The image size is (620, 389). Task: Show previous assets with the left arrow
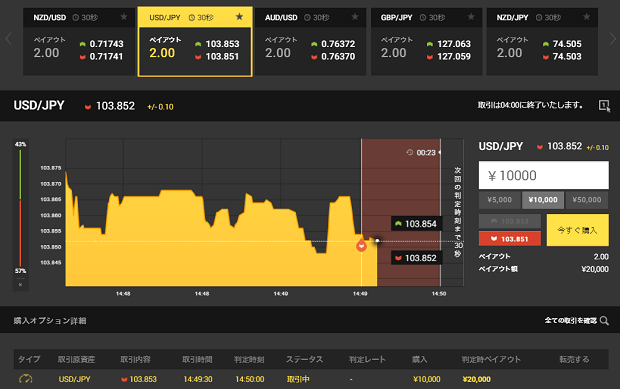coord(9,39)
